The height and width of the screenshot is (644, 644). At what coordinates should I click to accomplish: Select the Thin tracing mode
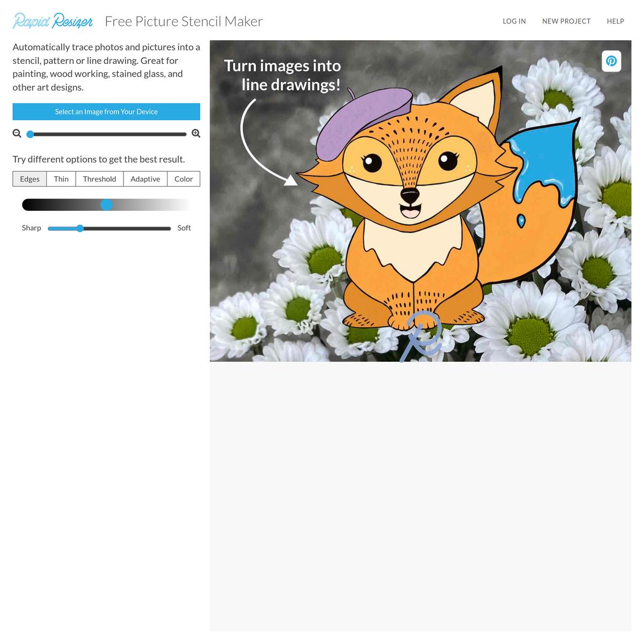(61, 179)
